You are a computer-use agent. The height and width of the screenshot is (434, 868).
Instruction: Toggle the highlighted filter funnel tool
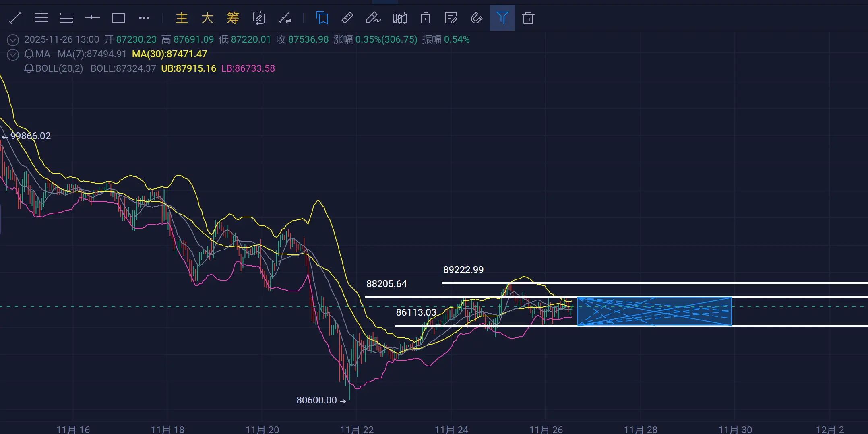click(x=502, y=18)
